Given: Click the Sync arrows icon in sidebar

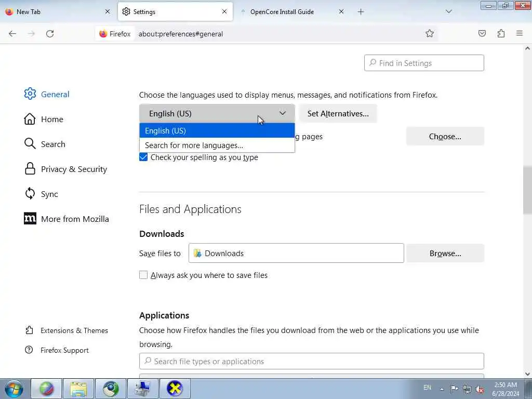Looking at the screenshot, I should (x=30, y=194).
